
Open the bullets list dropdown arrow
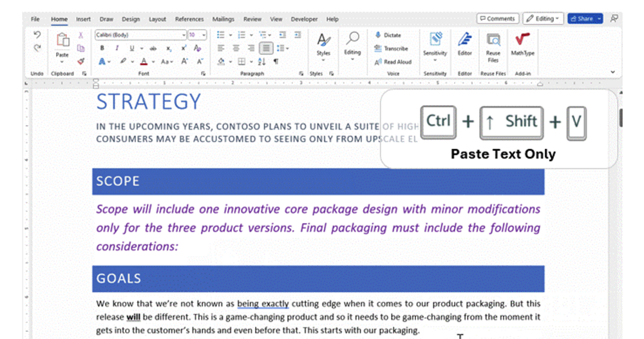(x=231, y=35)
